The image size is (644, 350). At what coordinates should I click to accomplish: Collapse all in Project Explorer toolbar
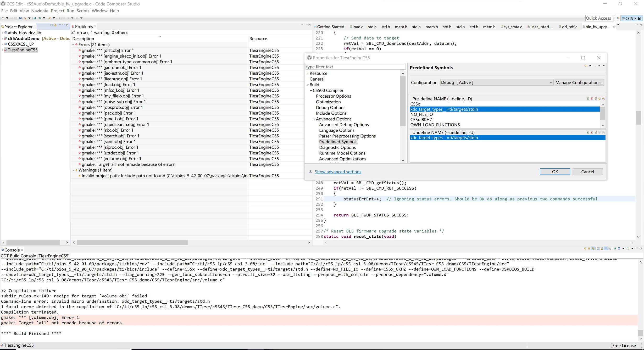(x=51, y=25)
